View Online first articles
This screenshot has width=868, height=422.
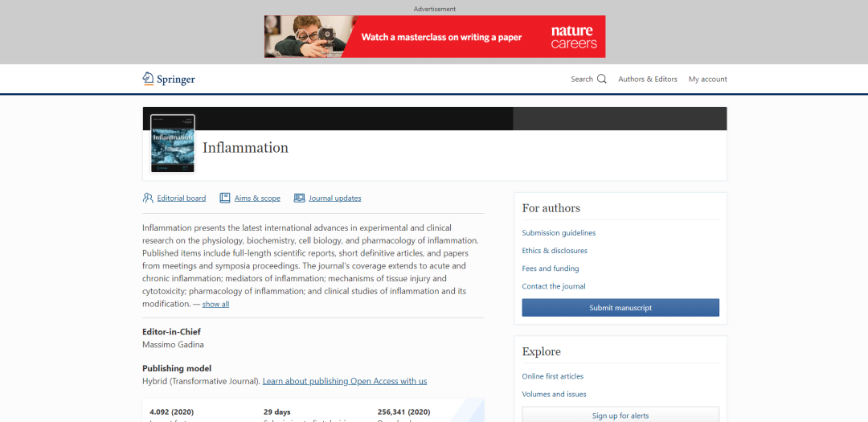click(552, 376)
